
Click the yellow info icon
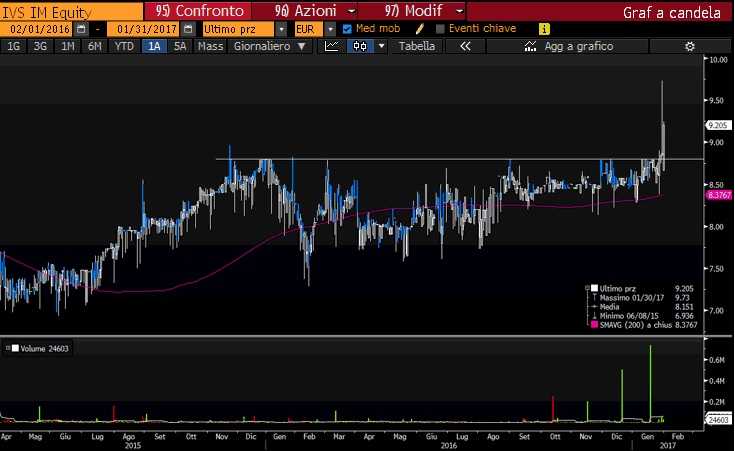(x=544, y=29)
